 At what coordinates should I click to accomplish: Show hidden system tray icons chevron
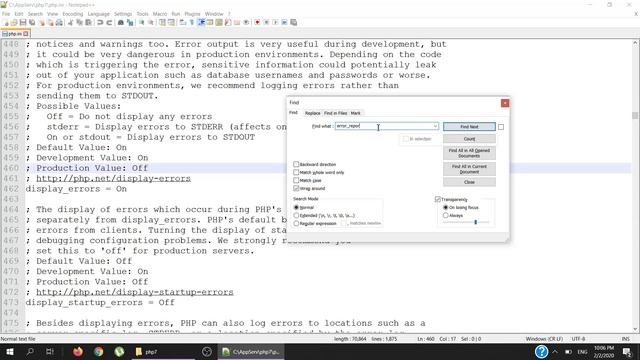pyautogui.click(x=555, y=351)
